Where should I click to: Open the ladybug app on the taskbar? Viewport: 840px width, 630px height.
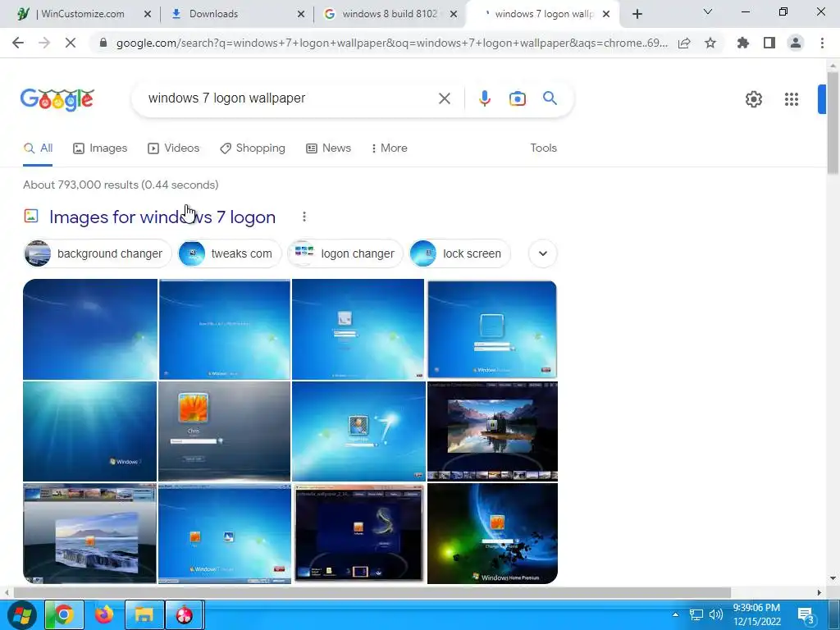185,614
